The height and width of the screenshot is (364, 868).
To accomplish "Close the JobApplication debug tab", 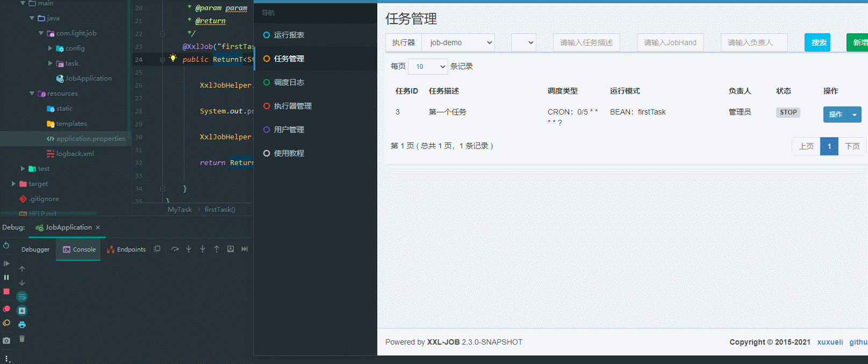I will (x=98, y=227).
